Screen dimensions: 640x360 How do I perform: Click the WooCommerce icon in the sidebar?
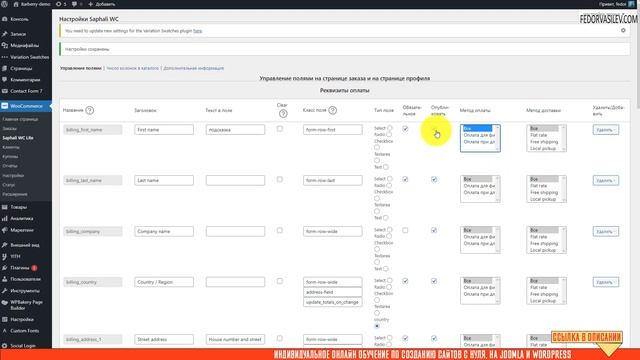(5, 106)
